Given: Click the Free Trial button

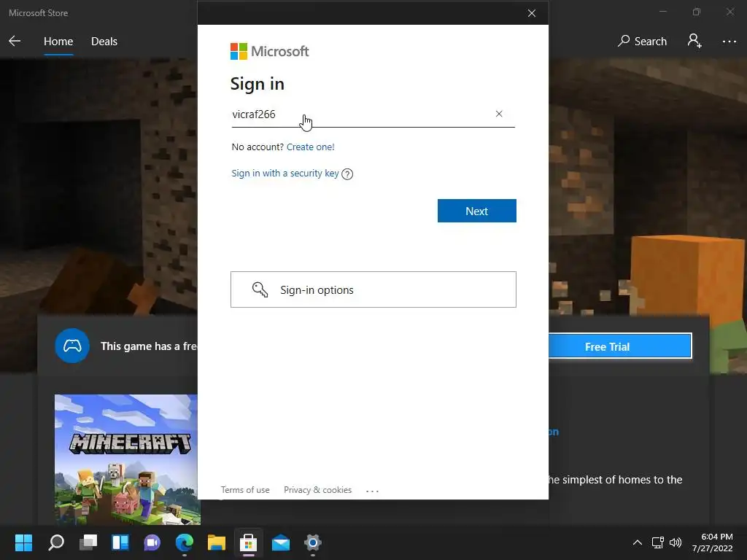Looking at the screenshot, I should [x=620, y=346].
